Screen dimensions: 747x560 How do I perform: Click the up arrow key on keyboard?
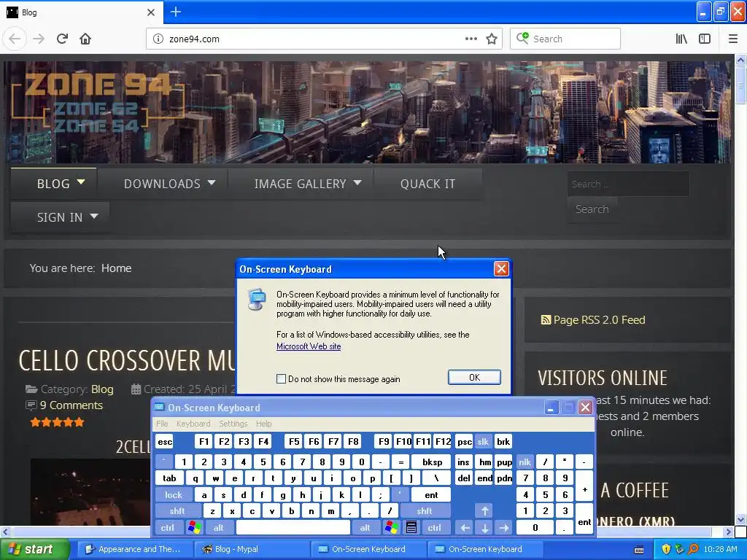[484, 511]
